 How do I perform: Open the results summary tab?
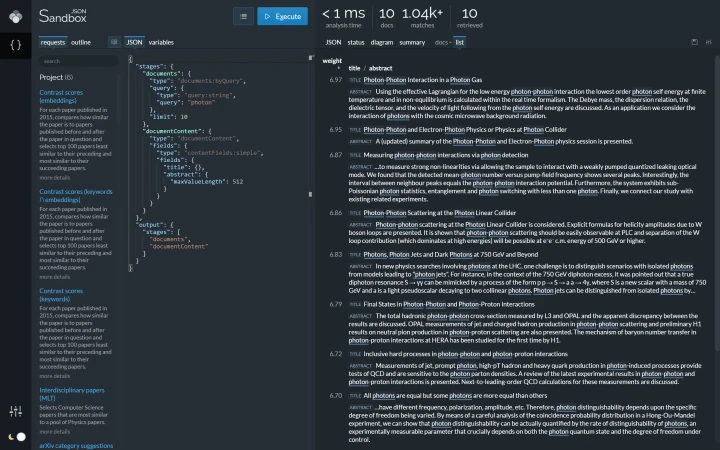click(412, 42)
